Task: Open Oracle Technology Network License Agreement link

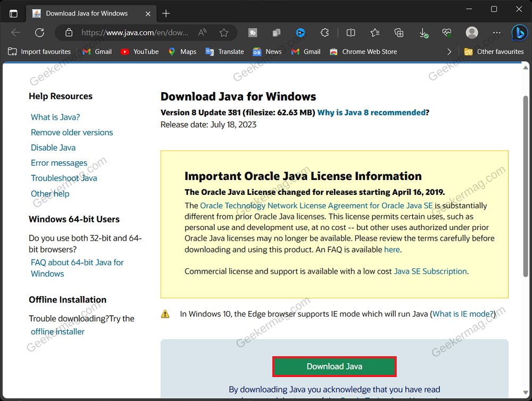Action: [x=316, y=206]
